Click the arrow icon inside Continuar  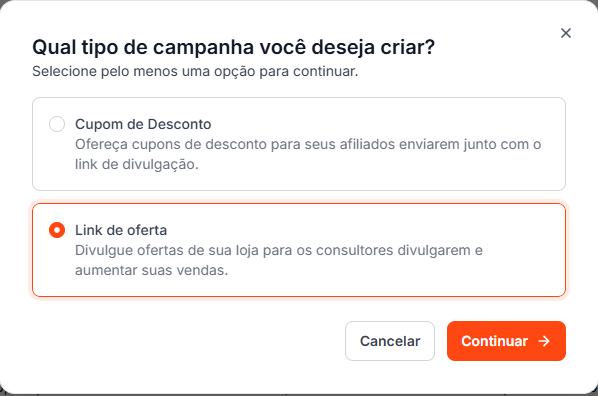pyautogui.click(x=544, y=341)
